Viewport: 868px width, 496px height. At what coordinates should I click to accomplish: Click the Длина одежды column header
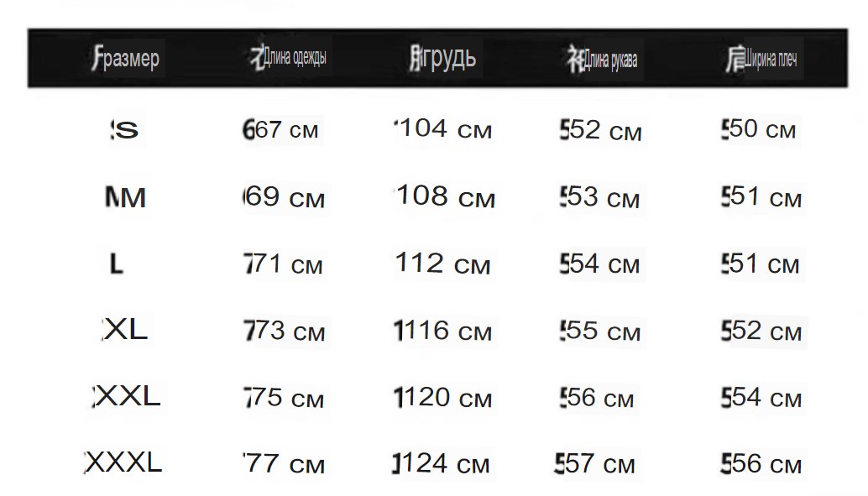288,58
